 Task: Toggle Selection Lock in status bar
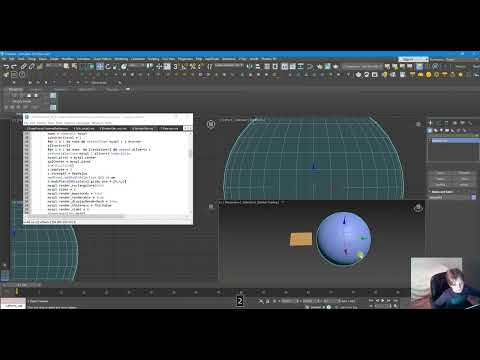[267, 301]
